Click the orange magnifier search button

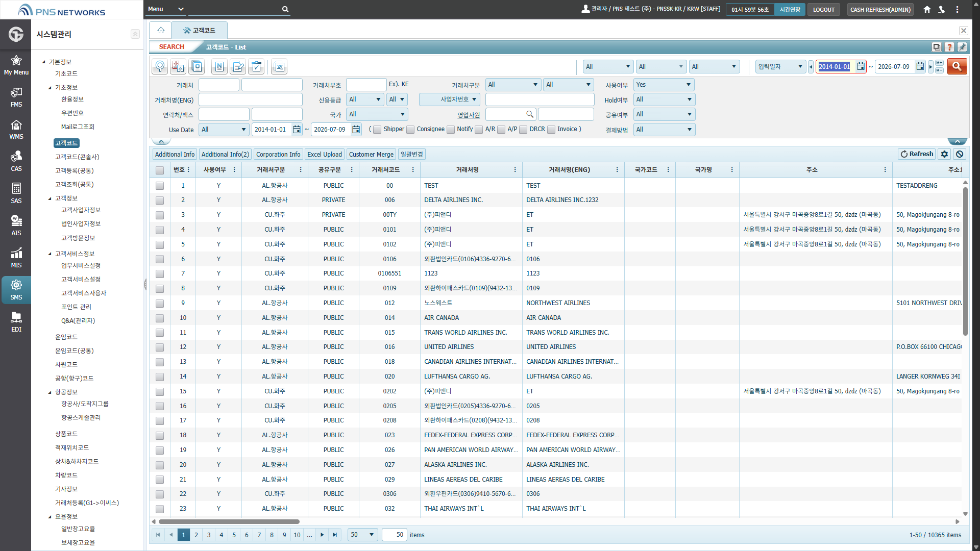tap(957, 66)
